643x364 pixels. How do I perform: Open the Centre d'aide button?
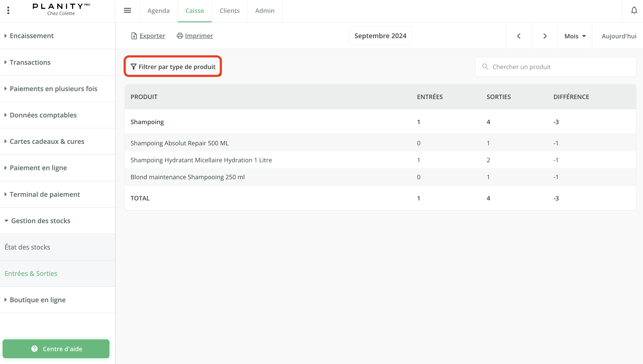tap(56, 349)
